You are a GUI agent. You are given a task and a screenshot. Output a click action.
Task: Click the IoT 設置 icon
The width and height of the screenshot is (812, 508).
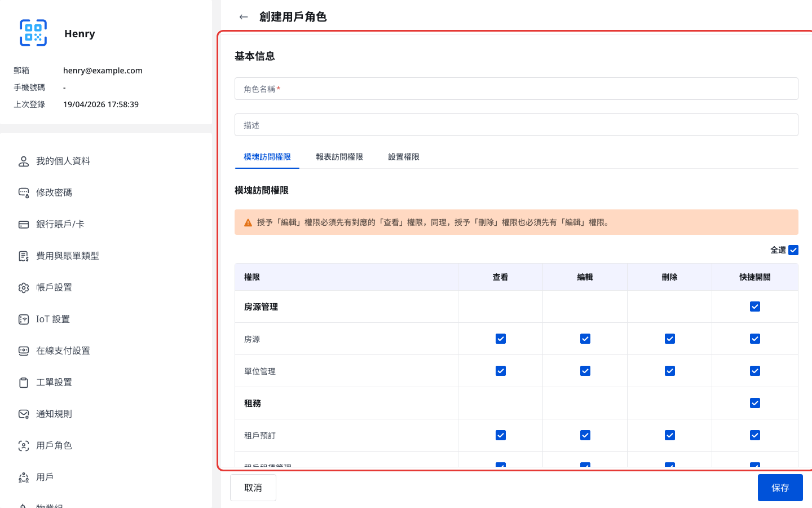pos(24,319)
